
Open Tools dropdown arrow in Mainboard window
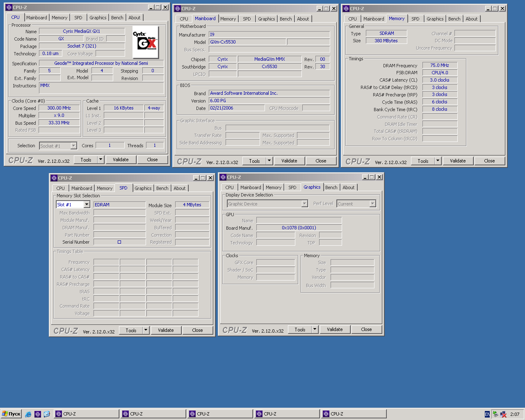269,161
